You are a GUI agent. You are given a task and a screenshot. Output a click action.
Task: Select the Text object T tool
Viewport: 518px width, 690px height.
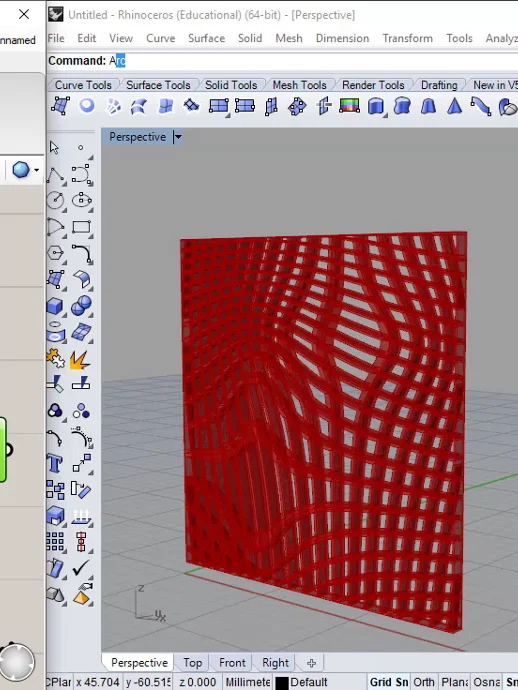coord(55,463)
